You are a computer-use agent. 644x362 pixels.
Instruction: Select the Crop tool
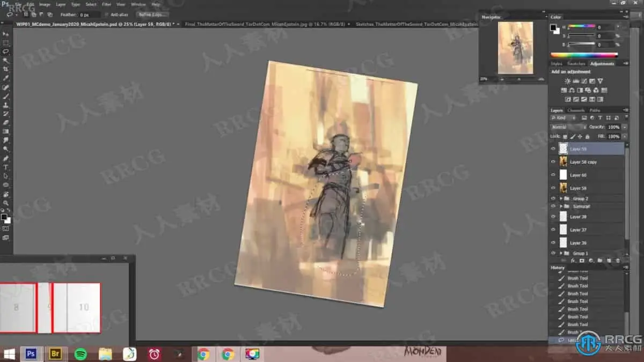pos(6,69)
